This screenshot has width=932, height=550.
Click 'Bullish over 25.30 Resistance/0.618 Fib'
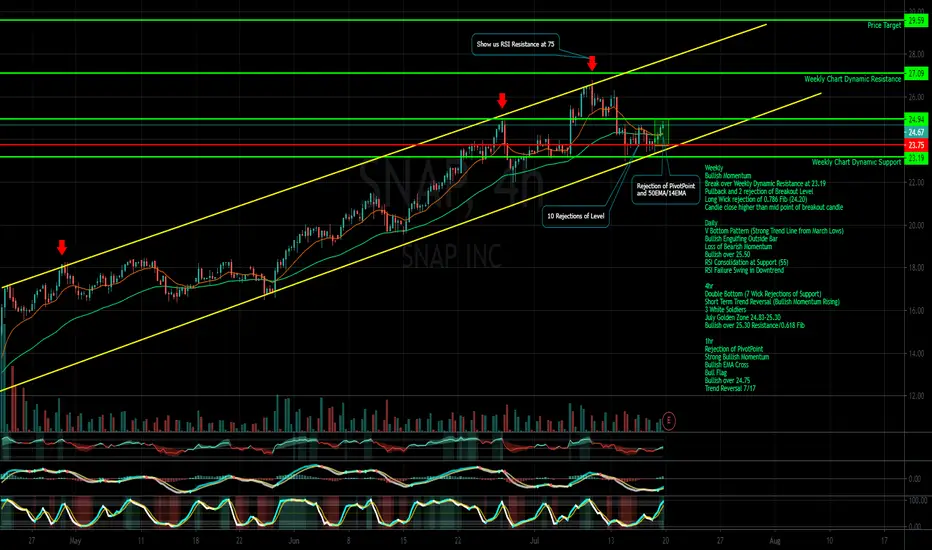(x=754, y=325)
